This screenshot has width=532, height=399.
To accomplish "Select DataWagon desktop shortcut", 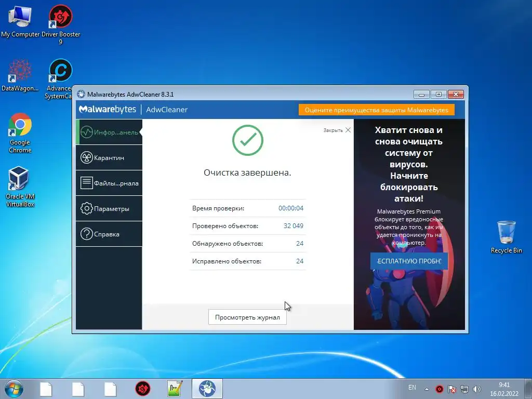I will (20, 75).
